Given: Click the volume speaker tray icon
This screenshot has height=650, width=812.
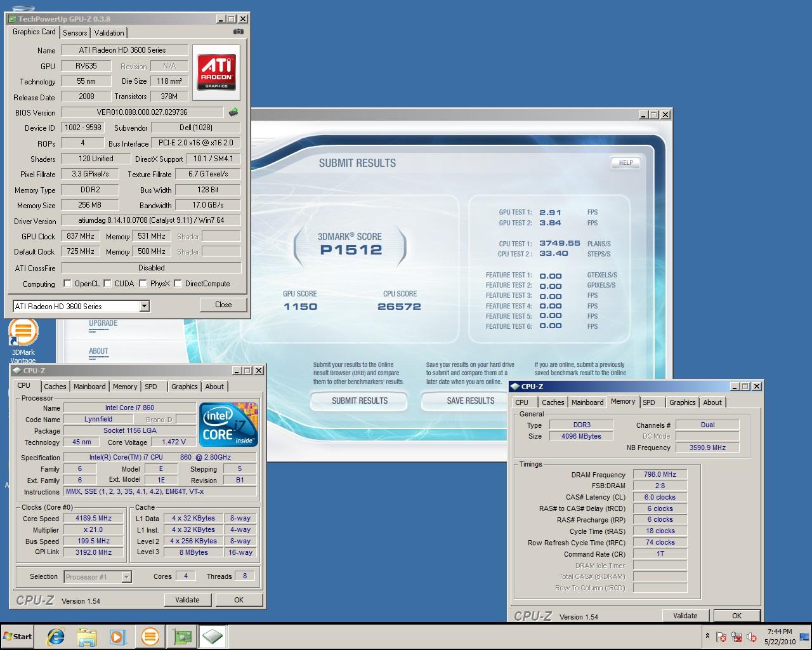Looking at the screenshot, I should pyautogui.click(x=752, y=637).
